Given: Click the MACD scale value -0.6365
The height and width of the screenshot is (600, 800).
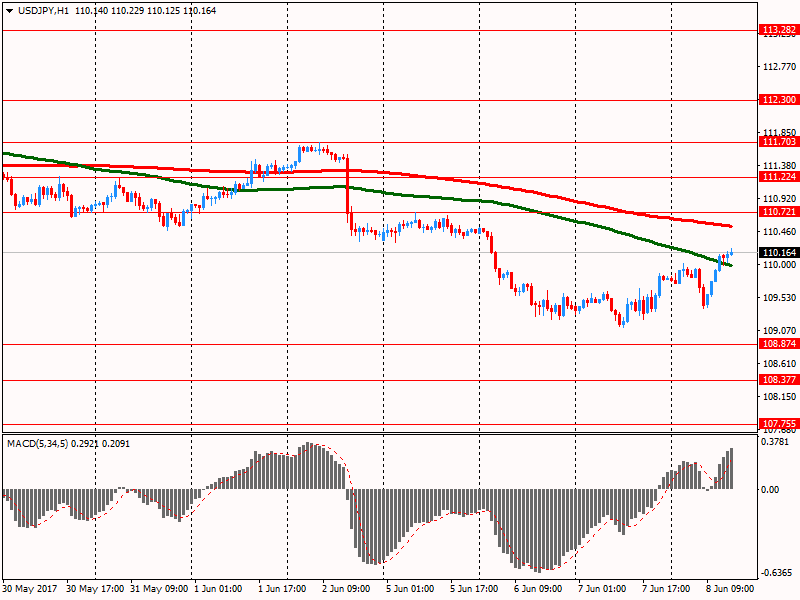Looking at the screenshot, I should point(778,573).
